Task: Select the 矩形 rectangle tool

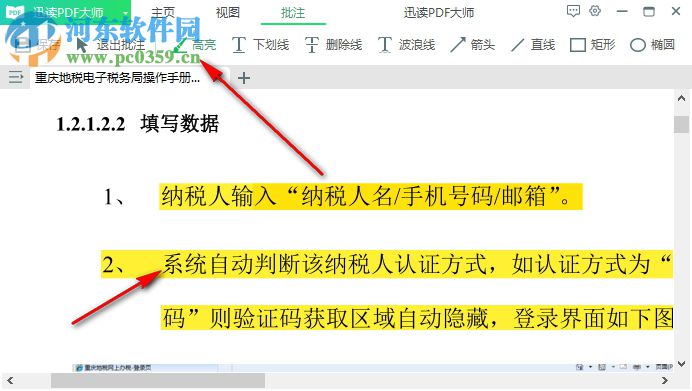Action: pos(593,45)
